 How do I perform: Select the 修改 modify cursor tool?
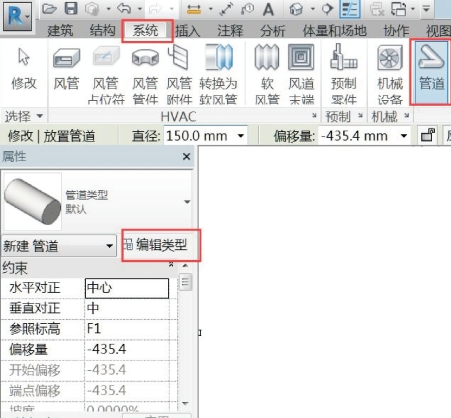24,69
